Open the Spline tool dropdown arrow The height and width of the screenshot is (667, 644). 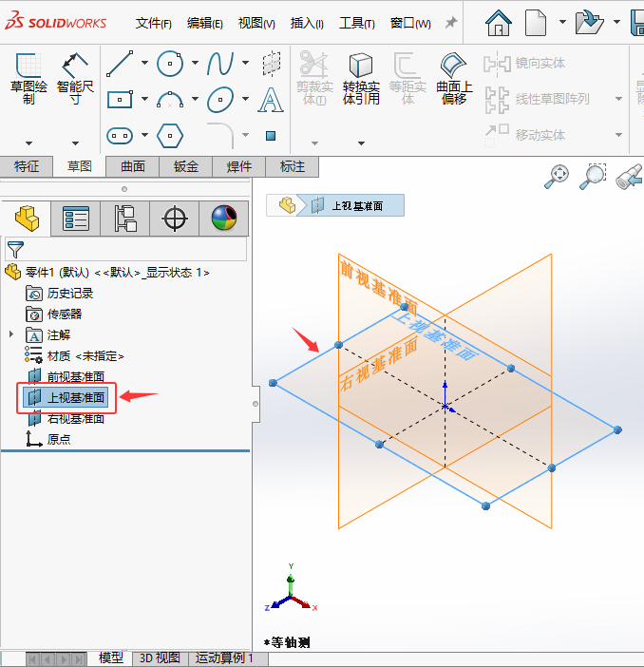tap(245, 63)
